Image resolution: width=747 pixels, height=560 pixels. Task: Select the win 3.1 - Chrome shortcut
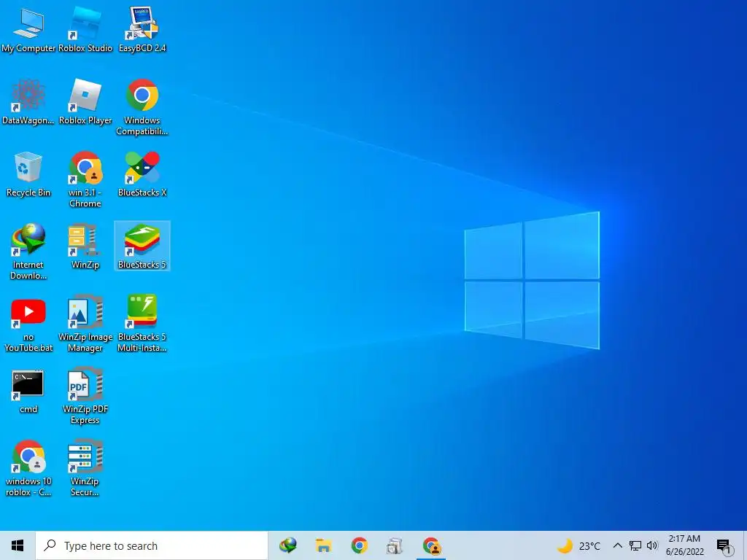point(85,179)
